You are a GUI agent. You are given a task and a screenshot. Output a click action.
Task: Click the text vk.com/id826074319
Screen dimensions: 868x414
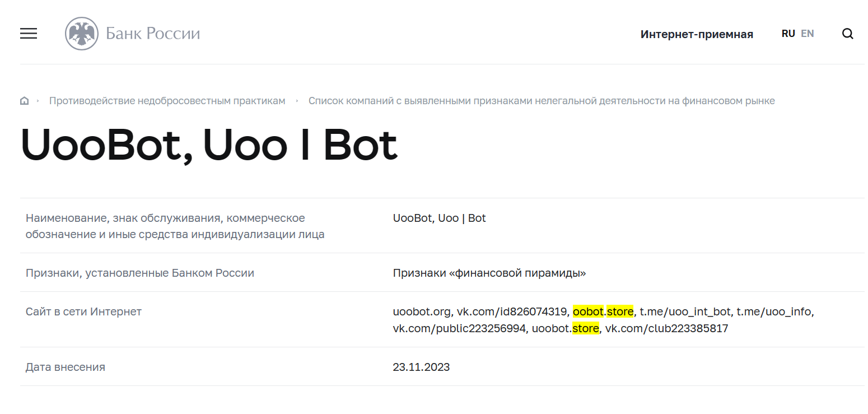pos(512,311)
